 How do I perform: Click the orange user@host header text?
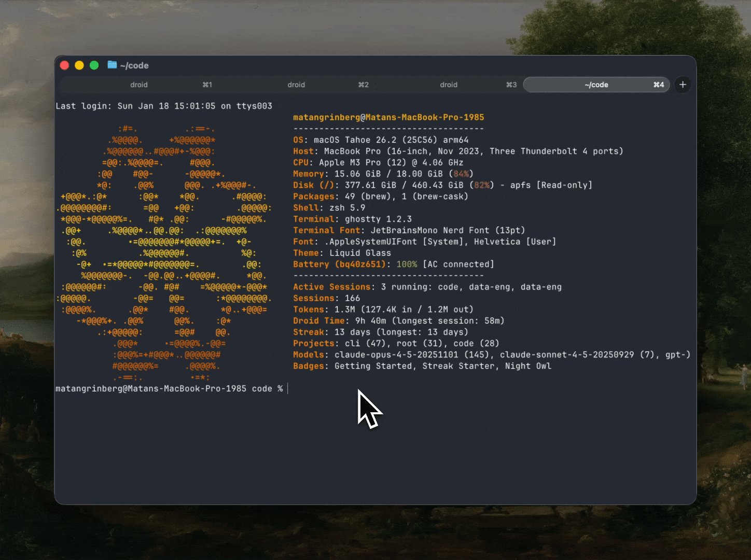(388, 117)
